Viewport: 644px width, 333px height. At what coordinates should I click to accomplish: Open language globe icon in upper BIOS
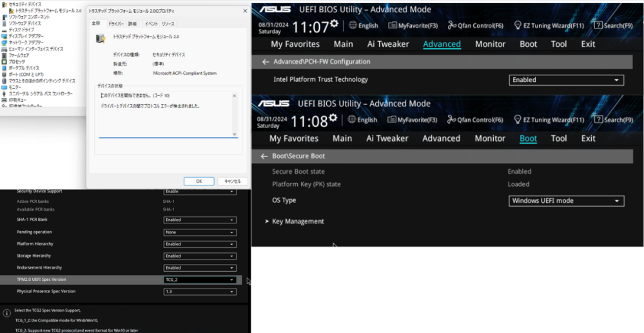pos(353,25)
